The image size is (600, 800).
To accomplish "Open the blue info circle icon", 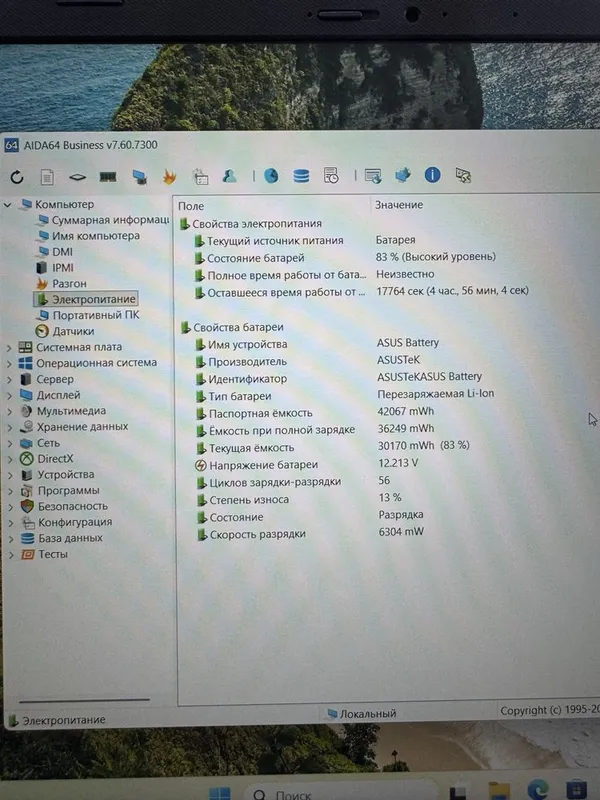I will click(x=433, y=175).
